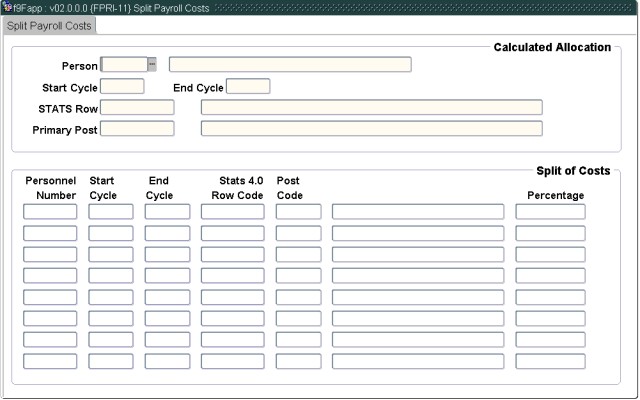Focus the Person number input field

pos(124,65)
